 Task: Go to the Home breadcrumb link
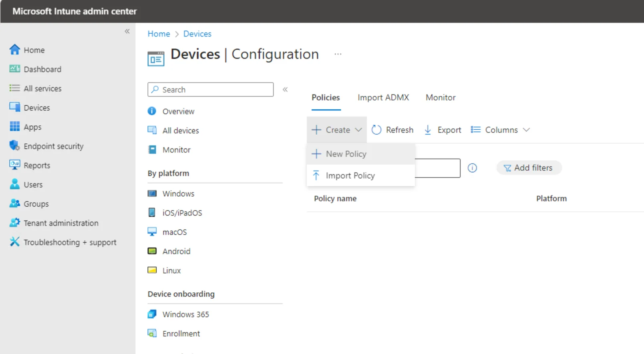point(159,34)
